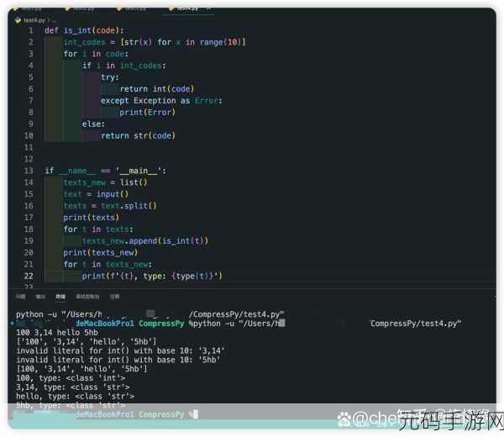This screenshot has height=437, width=504.
Task: Click the test4.py breadcrumb item
Action: click(x=34, y=20)
